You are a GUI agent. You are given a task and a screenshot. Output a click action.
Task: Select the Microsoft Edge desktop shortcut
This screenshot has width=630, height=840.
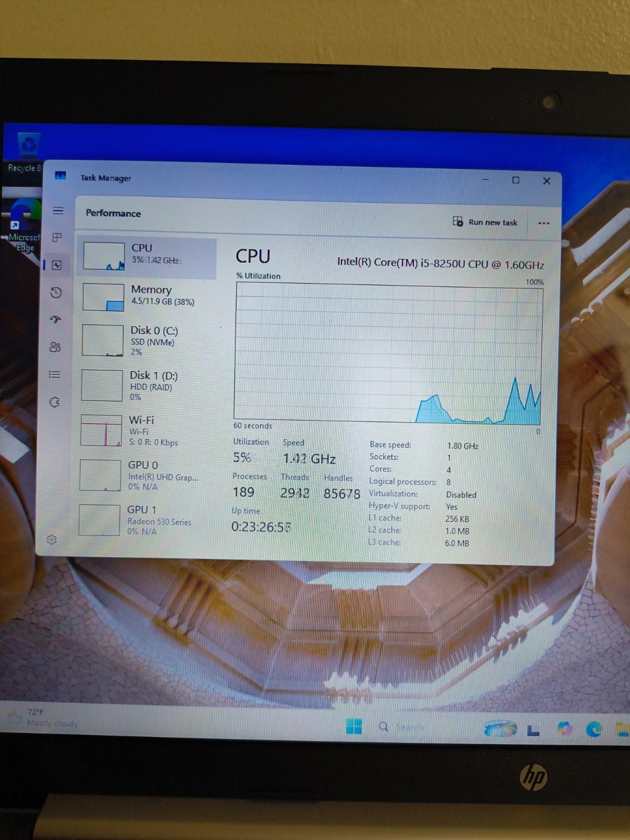(x=24, y=226)
